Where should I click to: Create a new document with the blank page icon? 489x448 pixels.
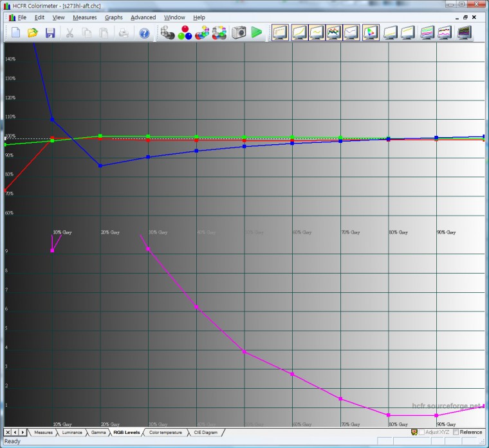click(15, 32)
